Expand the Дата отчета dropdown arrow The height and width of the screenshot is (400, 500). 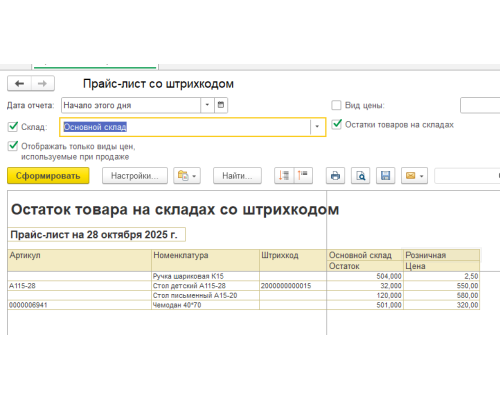point(207,105)
